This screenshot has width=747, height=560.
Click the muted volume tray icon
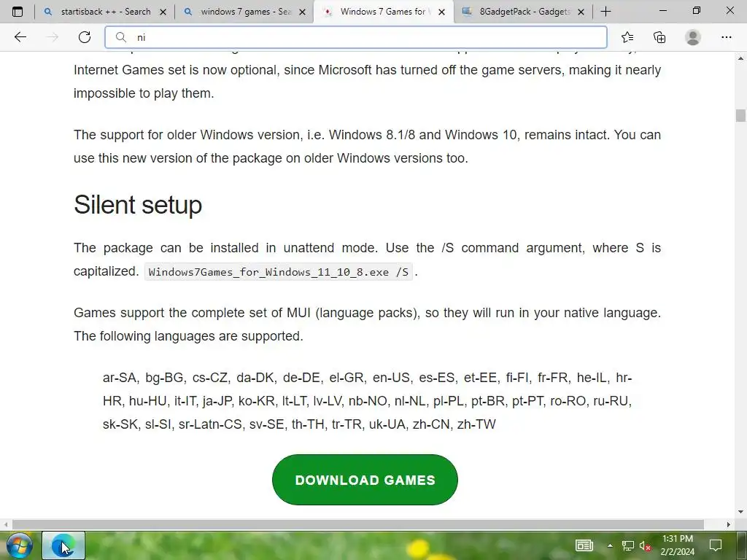pyautogui.click(x=645, y=545)
